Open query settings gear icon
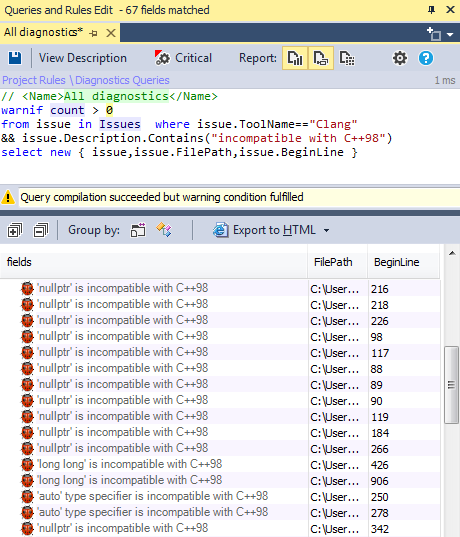The width and height of the screenshot is (460, 537). pyautogui.click(x=400, y=58)
